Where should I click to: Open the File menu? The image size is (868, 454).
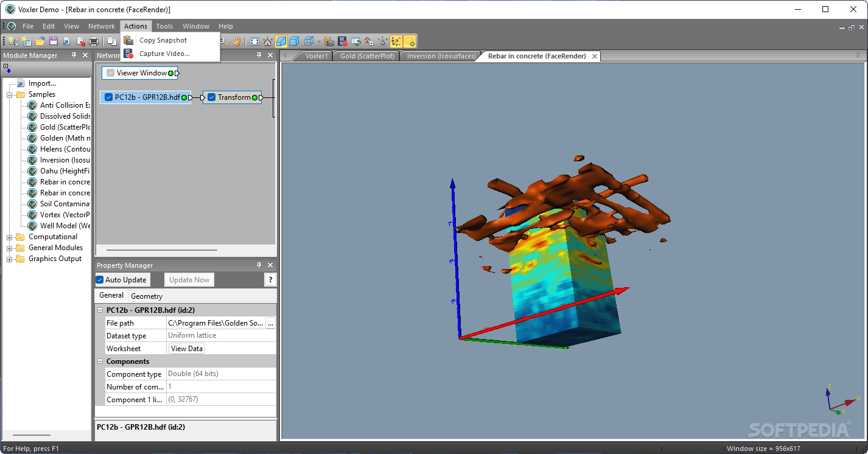click(x=28, y=26)
